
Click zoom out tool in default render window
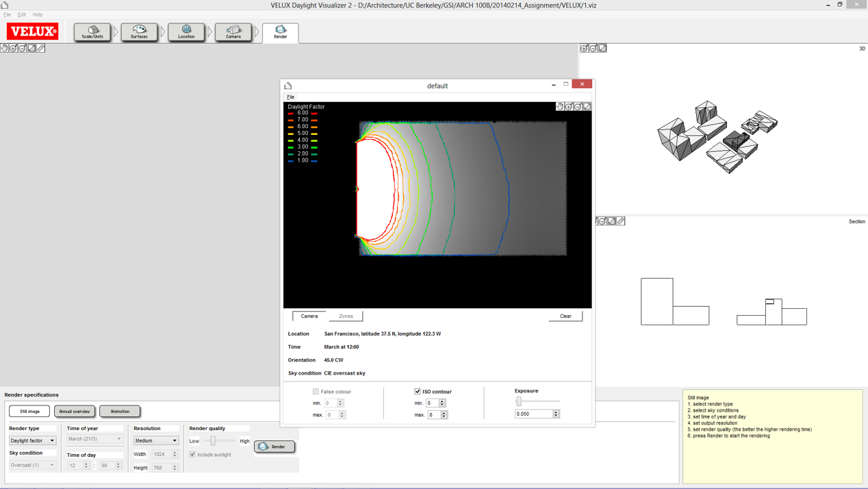click(578, 107)
